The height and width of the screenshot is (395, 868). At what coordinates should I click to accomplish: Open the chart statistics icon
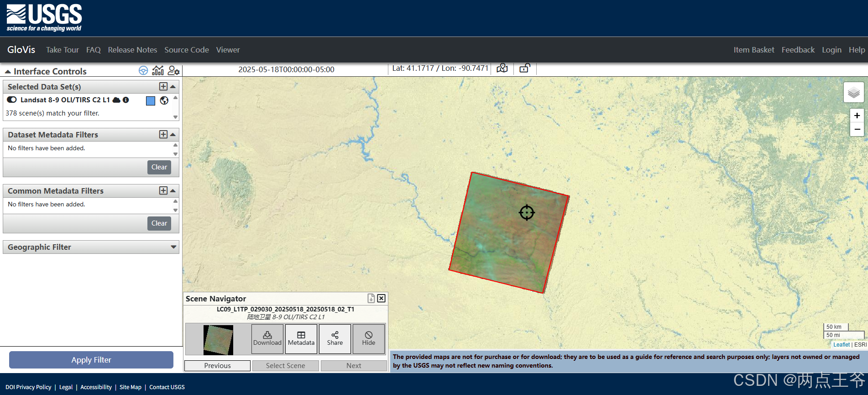coord(158,70)
